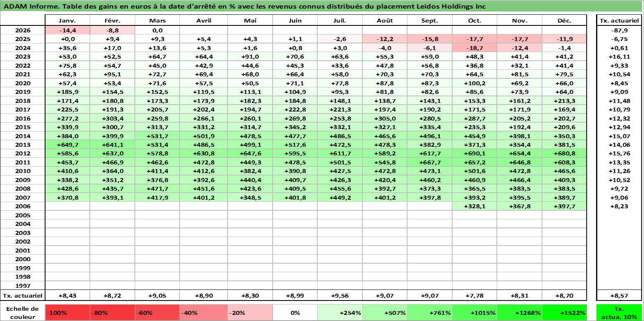The height and width of the screenshot is (321, 644).
Task: Click the +9,56 value in bottom Tx. actuariel row
Action: click(x=339, y=296)
